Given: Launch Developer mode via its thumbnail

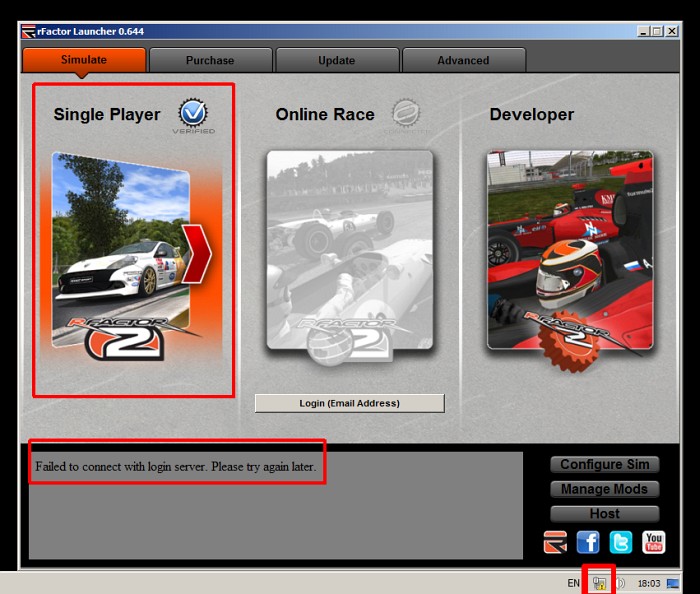Looking at the screenshot, I should 570,250.
